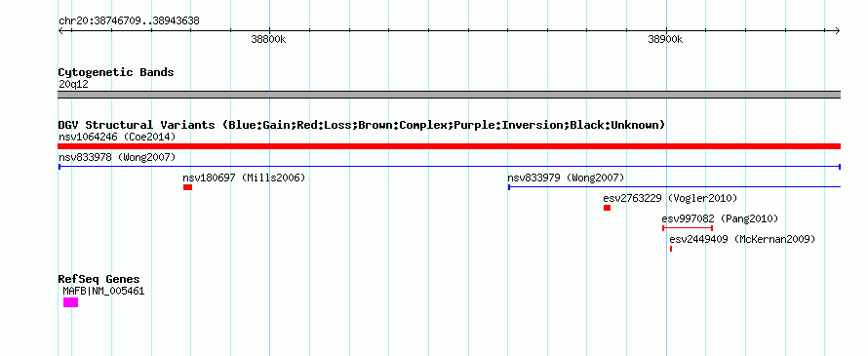Click the 20q12 band label

[73, 85]
